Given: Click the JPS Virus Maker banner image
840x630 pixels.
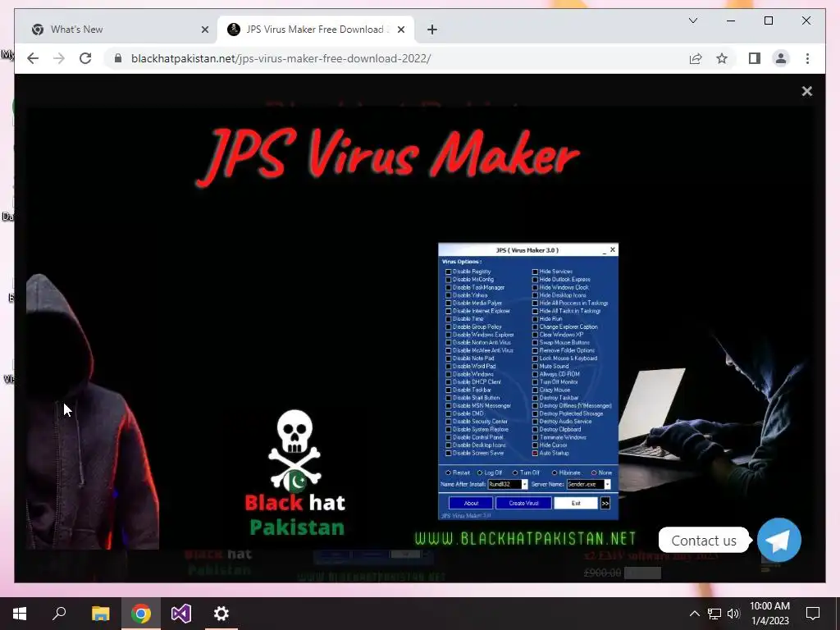Looking at the screenshot, I should [x=419, y=328].
